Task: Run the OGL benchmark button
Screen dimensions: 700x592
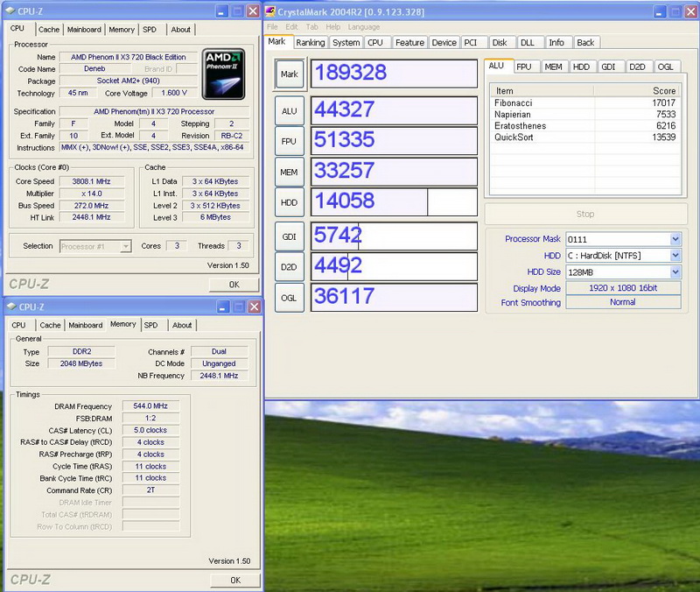Action: click(x=289, y=298)
